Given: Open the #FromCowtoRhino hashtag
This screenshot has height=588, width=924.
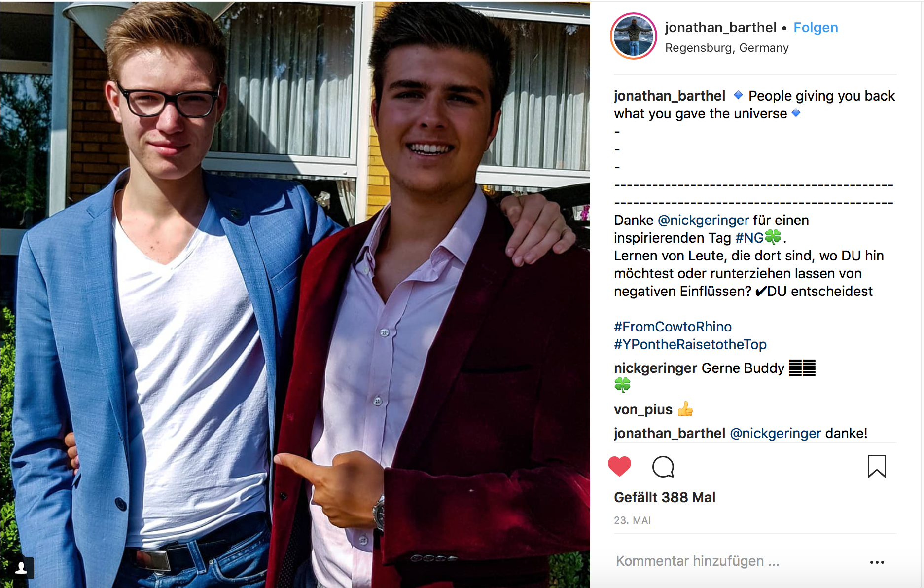Looking at the screenshot, I should 673,327.
